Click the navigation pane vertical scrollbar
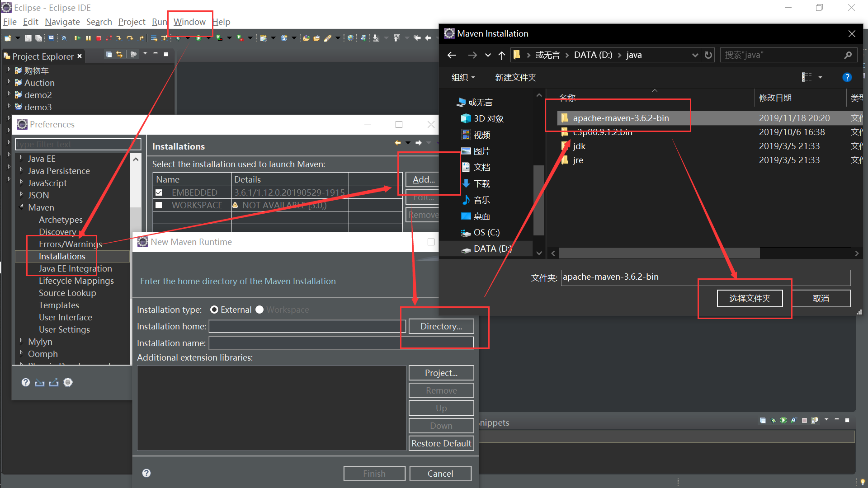This screenshot has width=868, height=488. pyautogui.click(x=538, y=200)
